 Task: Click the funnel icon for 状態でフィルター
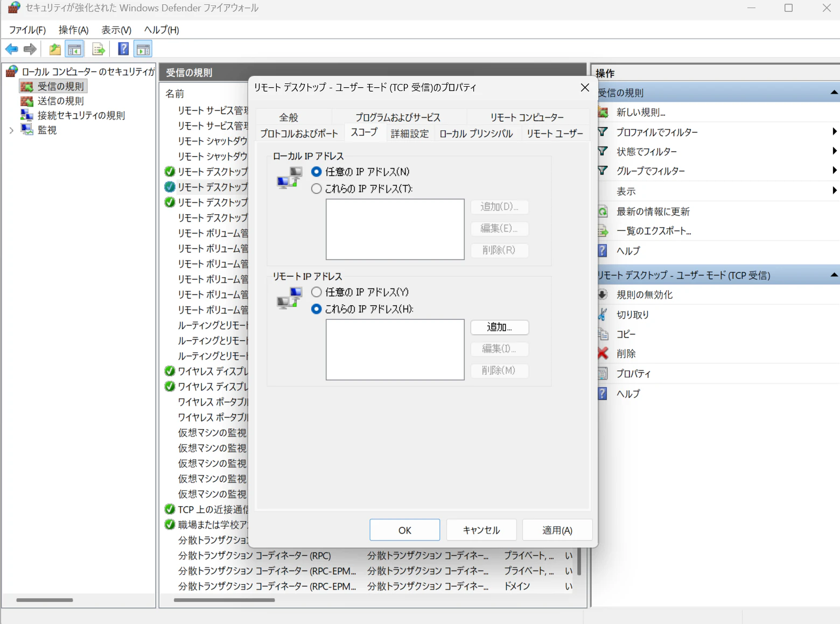pos(603,151)
